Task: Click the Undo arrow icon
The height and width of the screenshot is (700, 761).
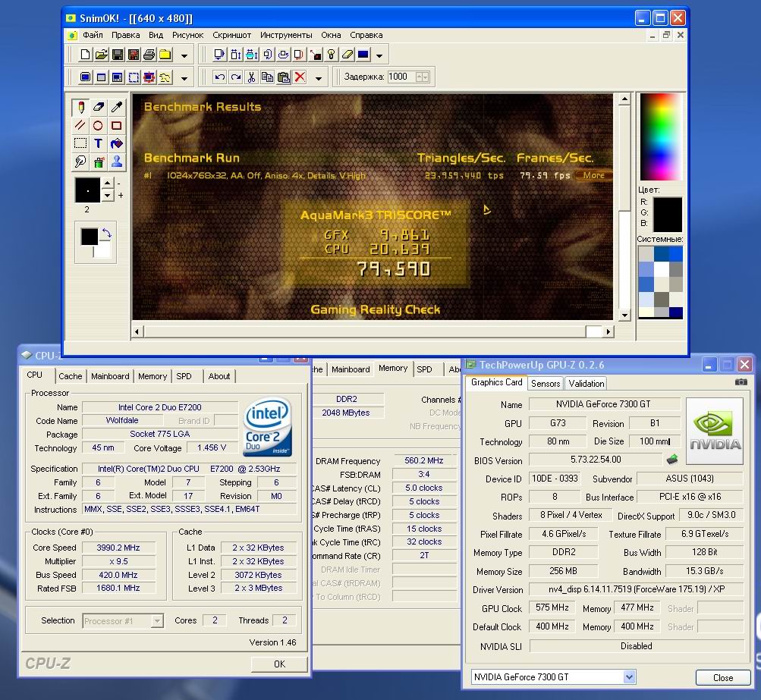Action: point(219,77)
